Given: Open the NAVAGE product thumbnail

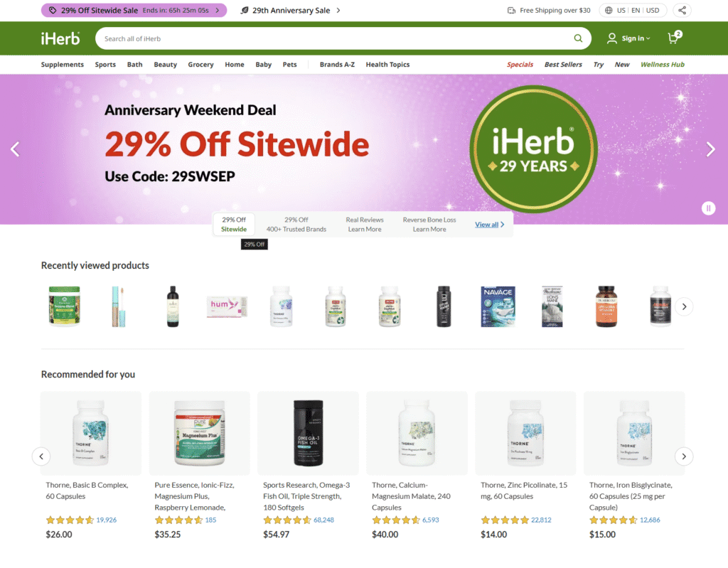Looking at the screenshot, I should (x=498, y=306).
